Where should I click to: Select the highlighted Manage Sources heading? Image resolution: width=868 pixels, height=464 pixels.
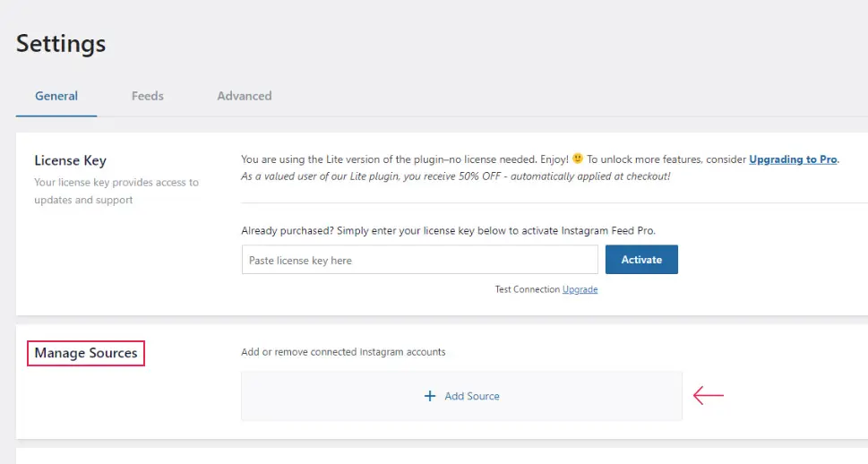[86, 353]
